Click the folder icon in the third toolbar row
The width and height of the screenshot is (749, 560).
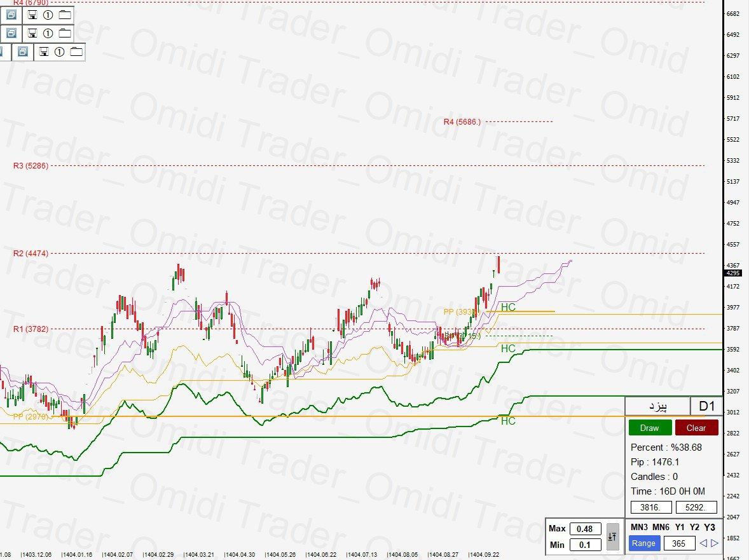coord(75,52)
